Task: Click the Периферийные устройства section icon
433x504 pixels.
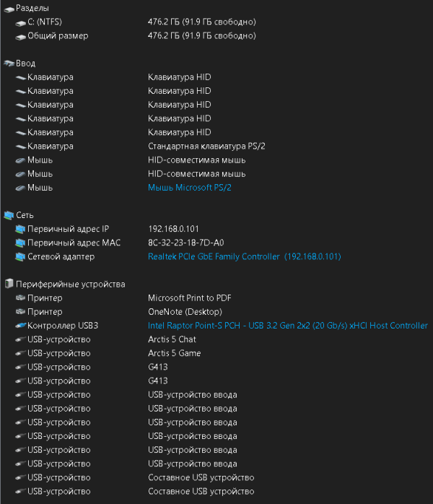Action: 9,284
